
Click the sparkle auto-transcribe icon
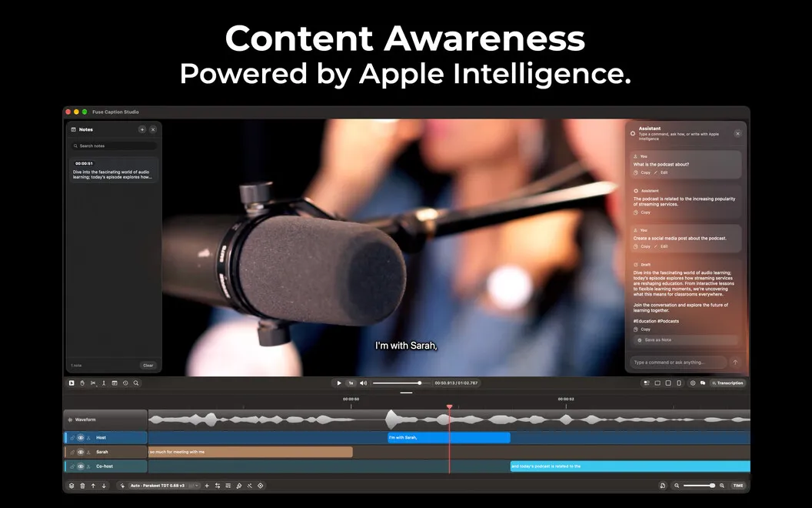(x=123, y=486)
